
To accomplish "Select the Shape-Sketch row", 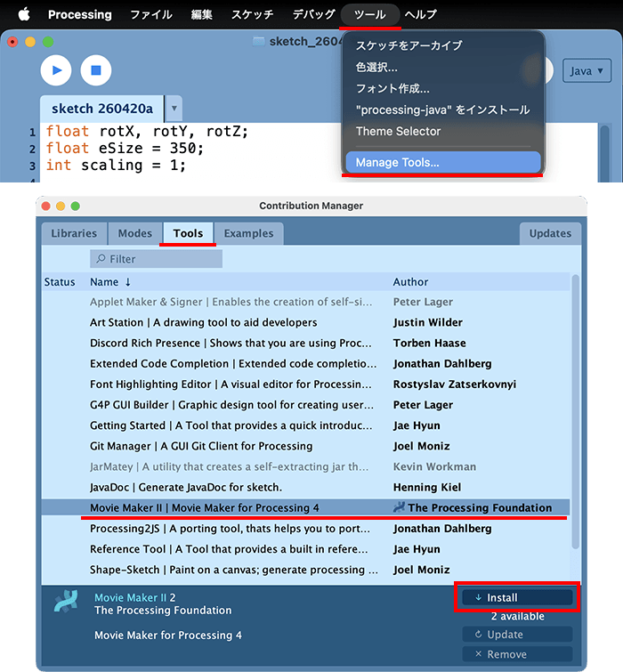I will [x=305, y=570].
